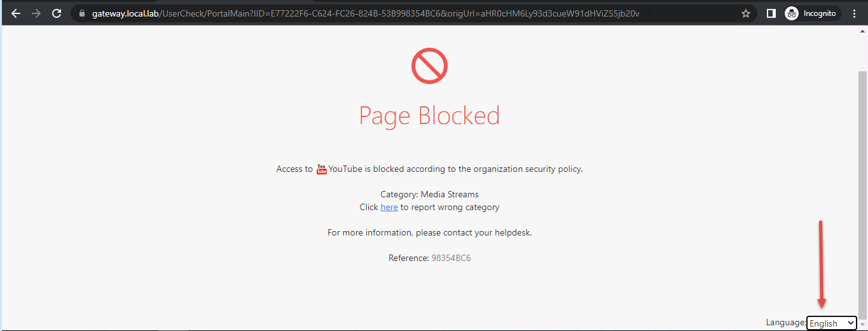The width and height of the screenshot is (868, 331).
Task: Click the vertical page scrollbar
Action: [863, 191]
